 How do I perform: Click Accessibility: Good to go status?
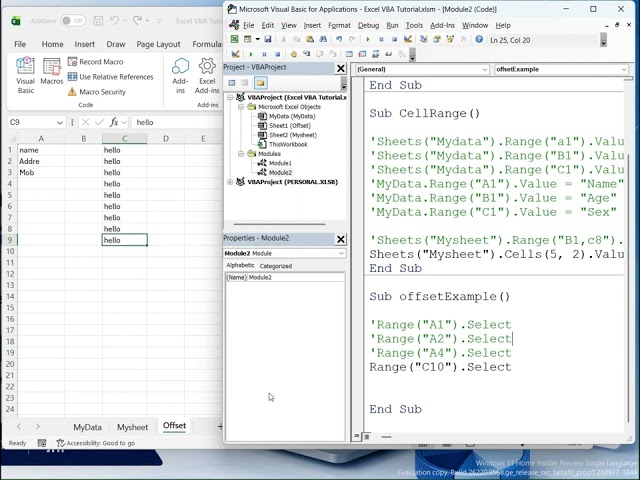(96, 443)
